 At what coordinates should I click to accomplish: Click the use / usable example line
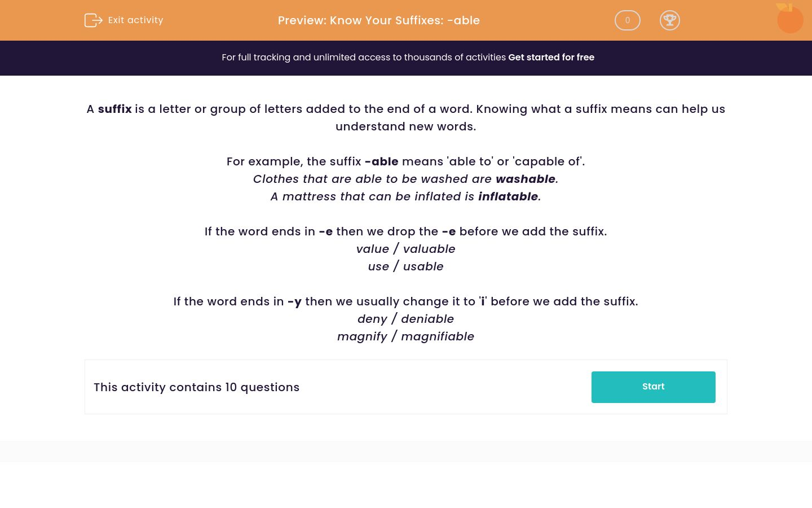click(405, 266)
